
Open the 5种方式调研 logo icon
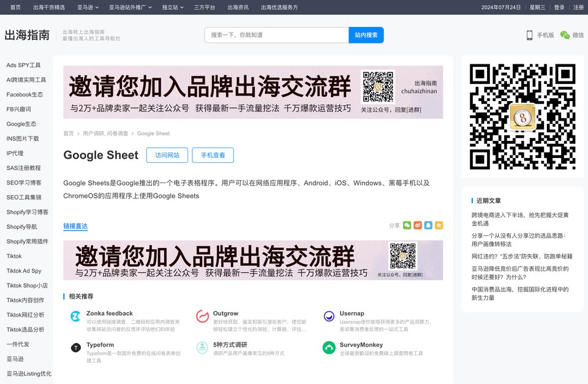[203, 348]
